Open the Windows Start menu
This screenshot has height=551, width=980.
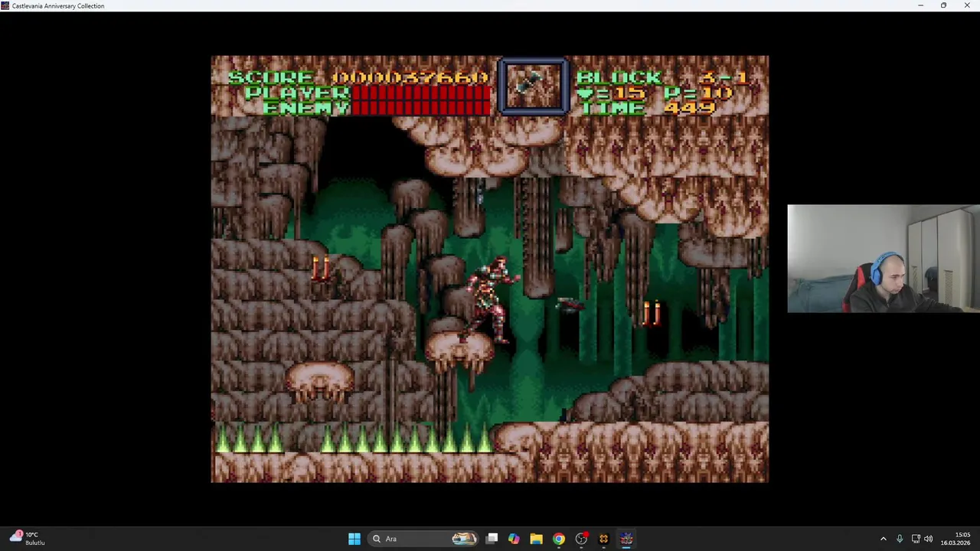tap(354, 539)
